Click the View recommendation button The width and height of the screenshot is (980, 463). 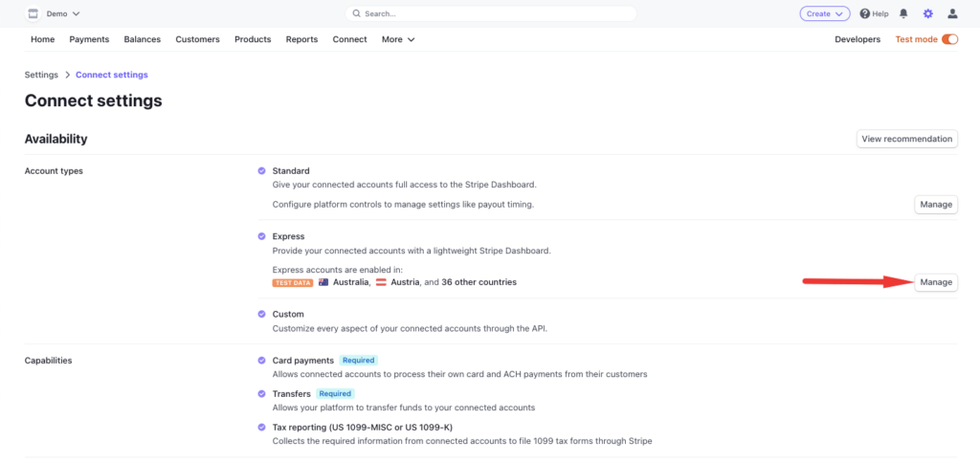click(907, 139)
